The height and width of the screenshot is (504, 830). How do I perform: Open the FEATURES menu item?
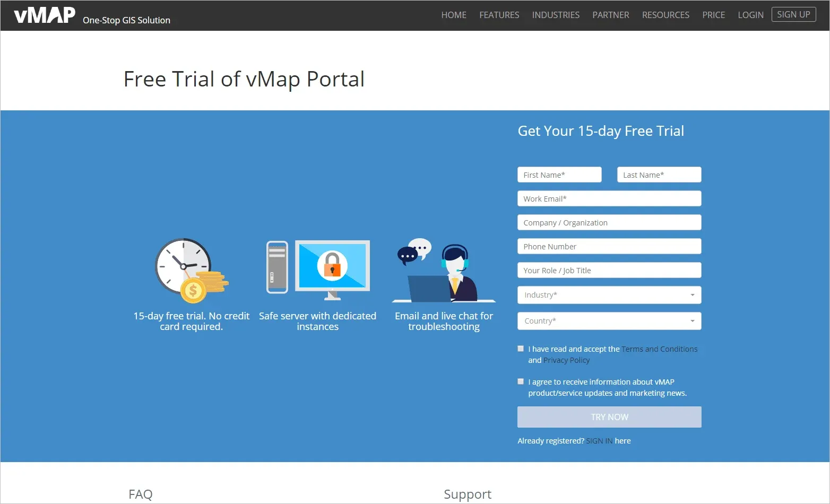pyautogui.click(x=499, y=15)
